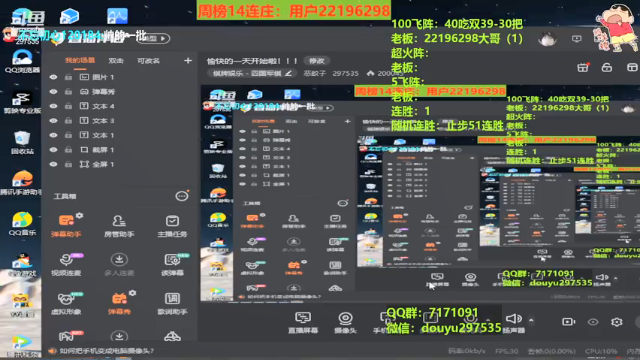The image size is (640, 360).
Task: Click the 修改 button beside the stream title
Action: 317,61
